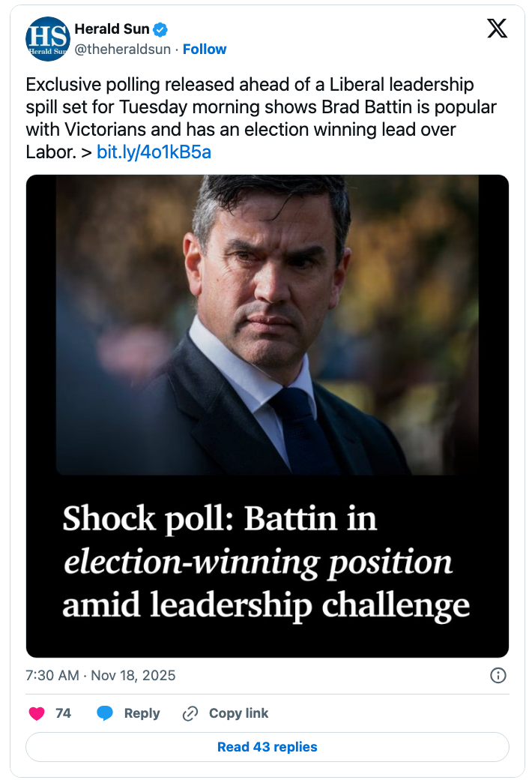Click the blue verified badge
Image resolution: width=532 pixels, height=783 pixels.
pos(160,29)
